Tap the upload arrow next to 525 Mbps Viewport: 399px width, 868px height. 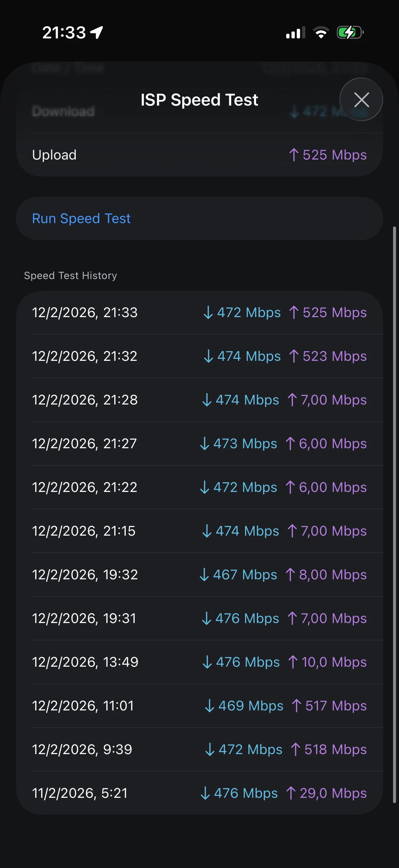[293, 155]
